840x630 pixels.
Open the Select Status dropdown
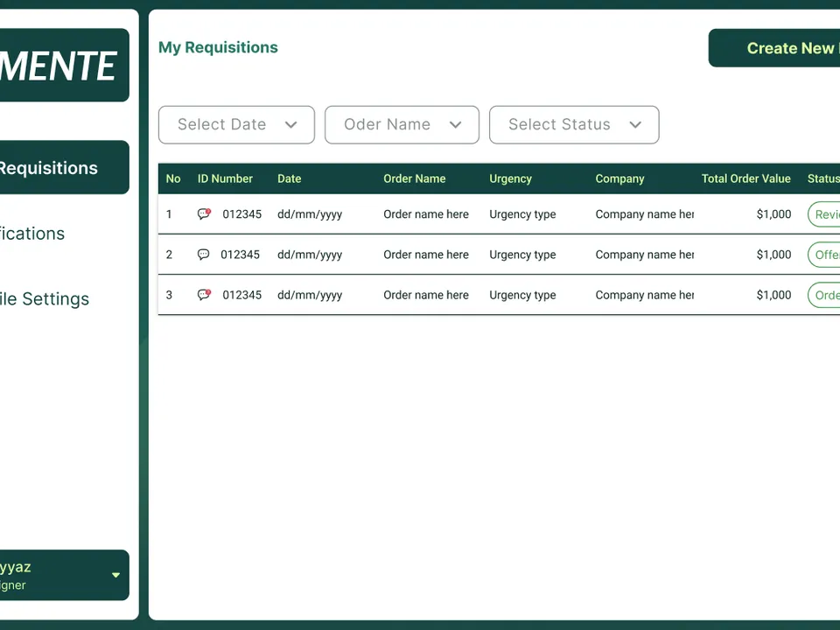[574, 125]
